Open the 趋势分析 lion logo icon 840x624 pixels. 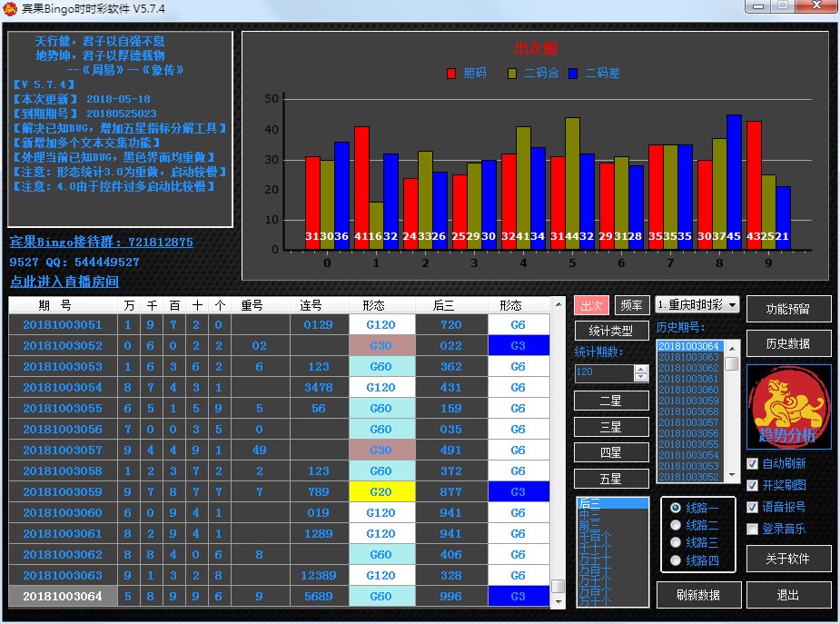tap(788, 405)
